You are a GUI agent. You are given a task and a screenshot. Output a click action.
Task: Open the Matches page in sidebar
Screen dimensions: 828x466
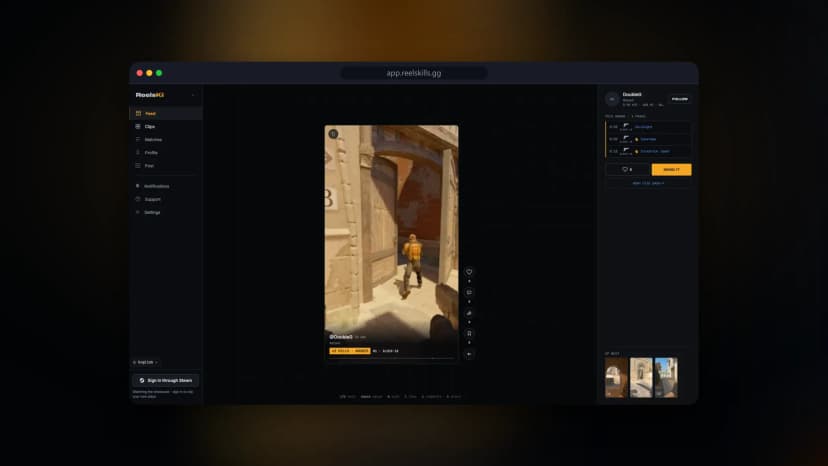166,139
